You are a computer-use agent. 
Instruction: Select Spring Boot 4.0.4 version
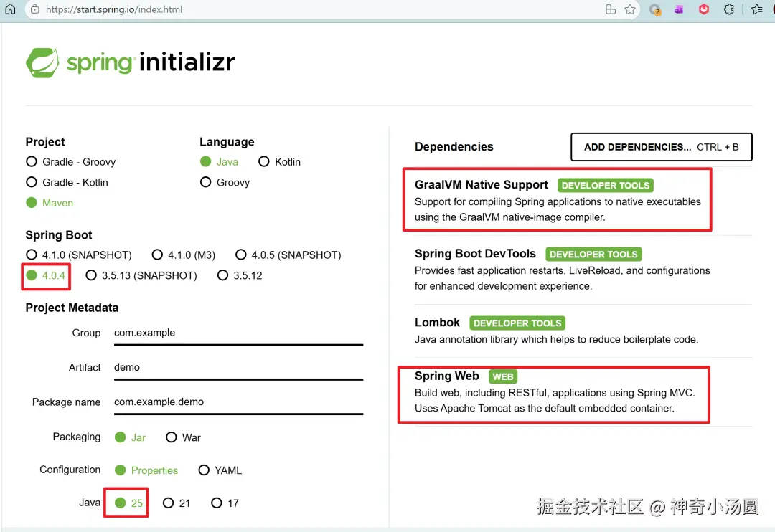pyautogui.click(x=45, y=275)
